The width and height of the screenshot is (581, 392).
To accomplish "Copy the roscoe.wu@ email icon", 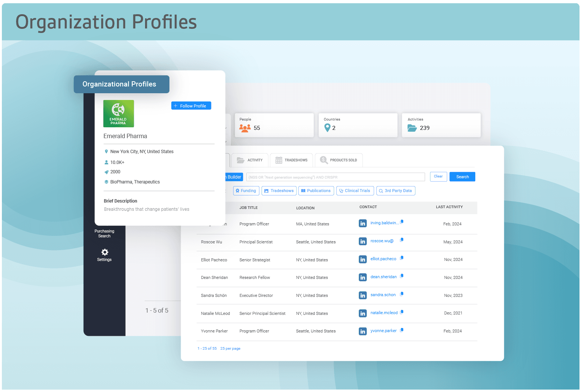I will coord(402,240).
